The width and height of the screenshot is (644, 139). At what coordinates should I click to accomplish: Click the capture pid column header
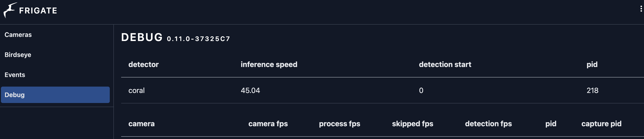[x=601, y=124]
